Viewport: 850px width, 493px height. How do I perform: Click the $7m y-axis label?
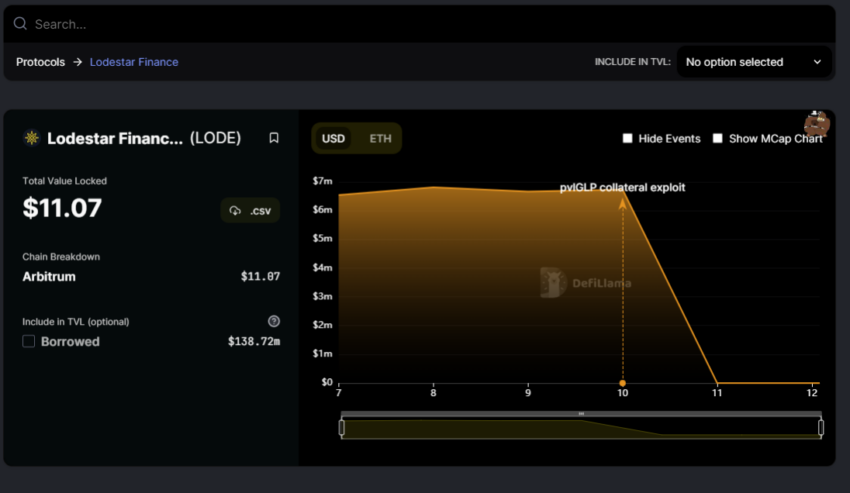[323, 181]
